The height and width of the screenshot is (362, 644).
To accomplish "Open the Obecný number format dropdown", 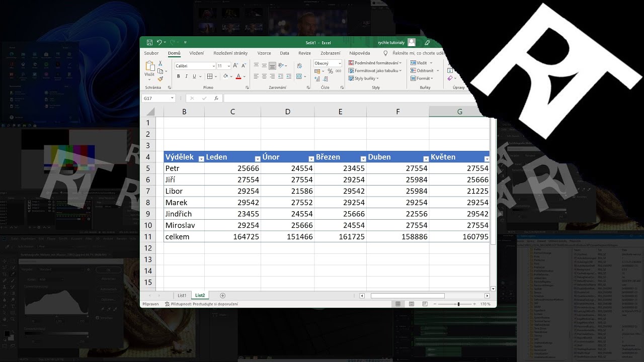I will [x=340, y=63].
